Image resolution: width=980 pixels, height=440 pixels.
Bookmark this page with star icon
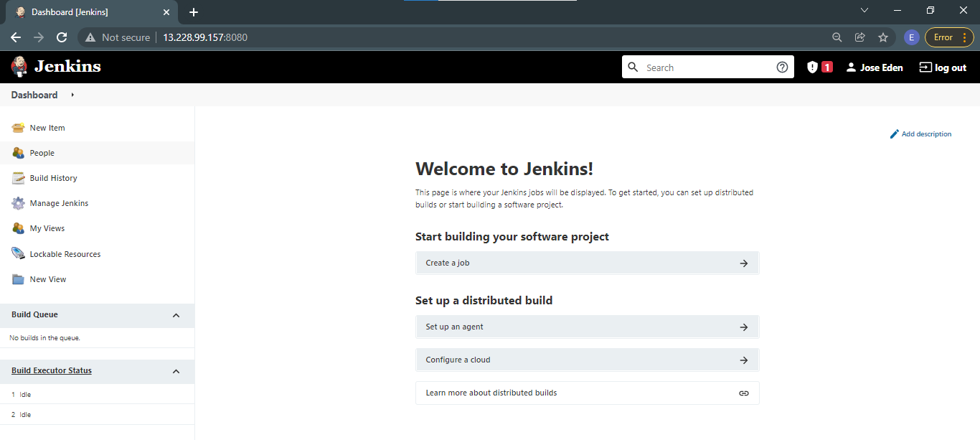click(883, 37)
